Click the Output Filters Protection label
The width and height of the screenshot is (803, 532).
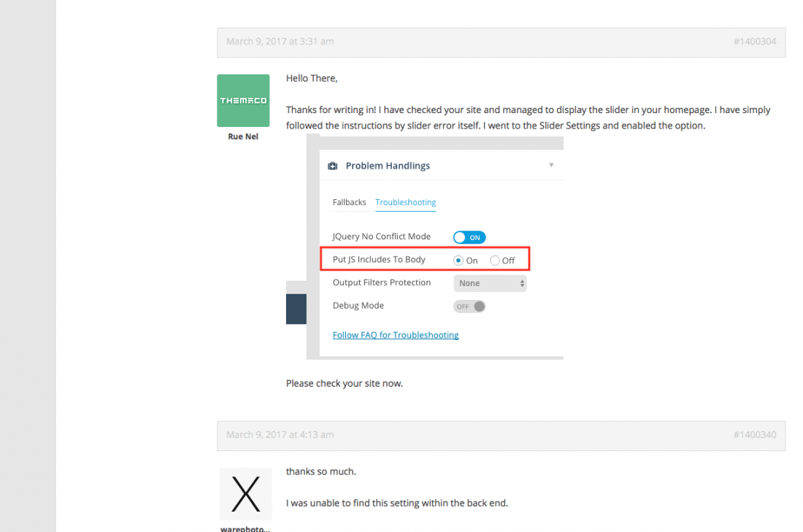pyautogui.click(x=382, y=282)
